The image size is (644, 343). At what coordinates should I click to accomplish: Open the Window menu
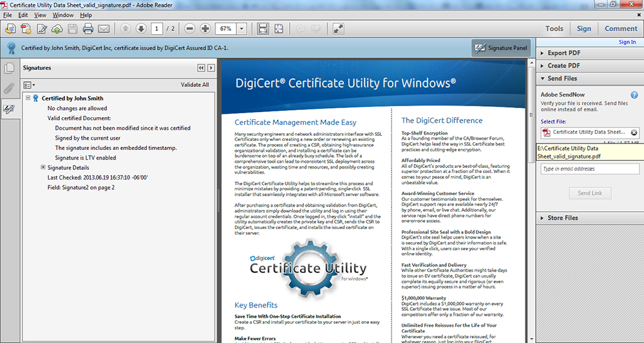click(x=63, y=15)
